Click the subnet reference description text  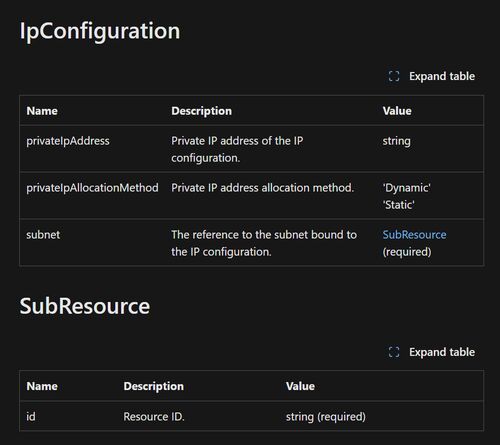(x=264, y=243)
